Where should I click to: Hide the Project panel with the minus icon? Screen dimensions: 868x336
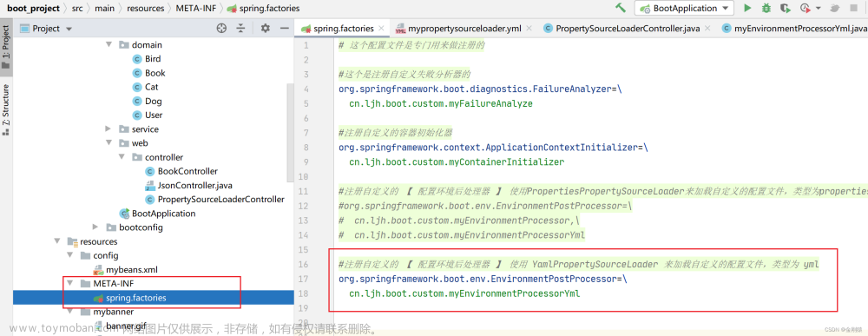(285, 29)
